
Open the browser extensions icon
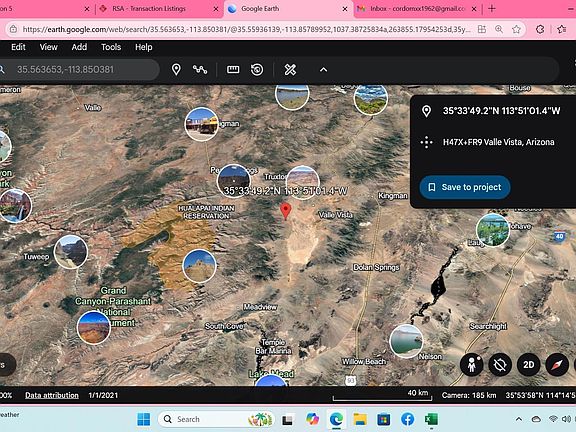[x=540, y=29]
